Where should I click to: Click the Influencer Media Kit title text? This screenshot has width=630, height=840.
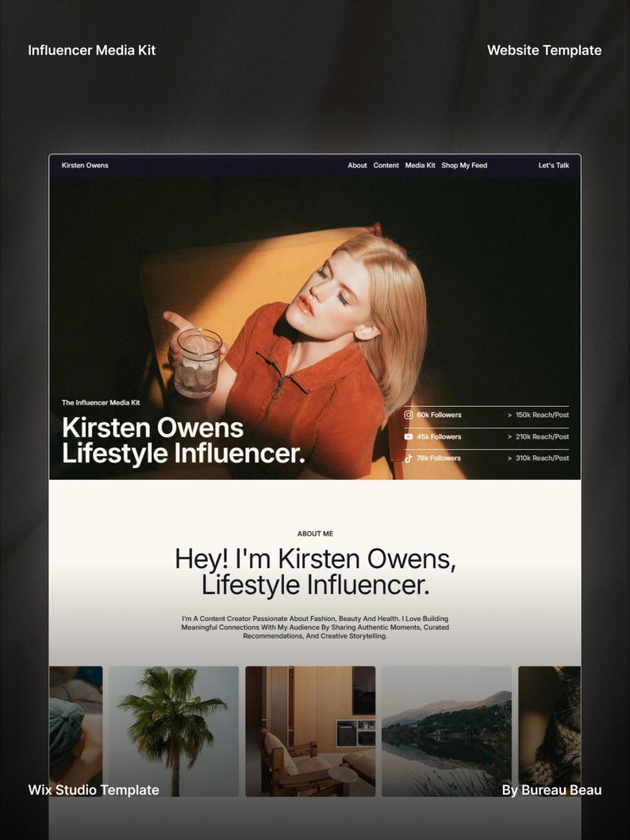[x=91, y=50]
